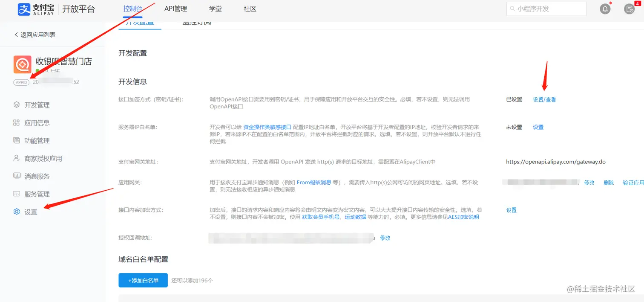The image size is (644, 302).
Task: Select 功能管理 in the sidebar
Action: coord(37,140)
